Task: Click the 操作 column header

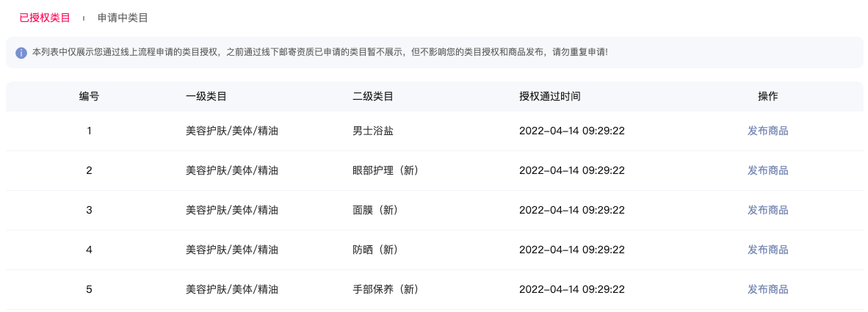Action: click(x=768, y=96)
